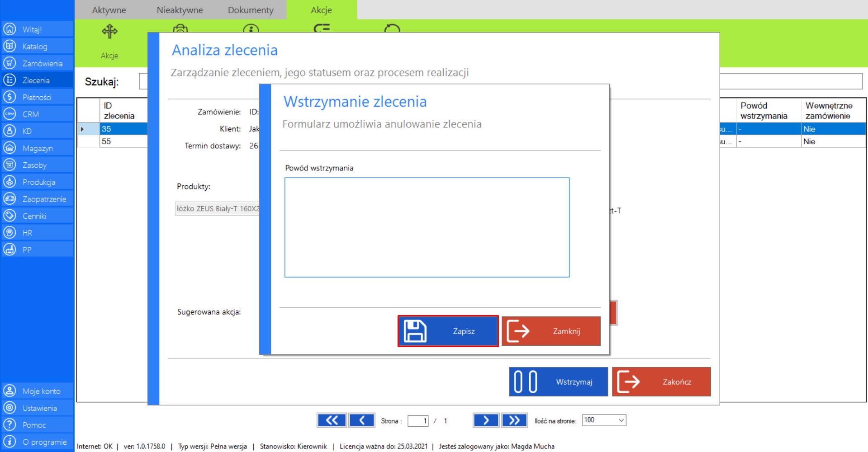Viewport: 868px width, 452px height.
Task: Open the Zaopatrzenie truck icon
Action: 9,199
